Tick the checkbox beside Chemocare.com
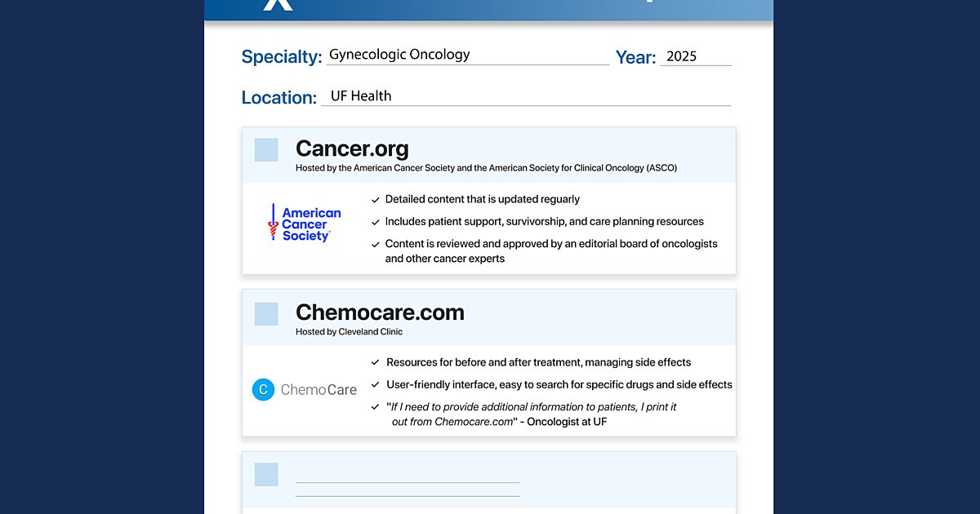Image resolution: width=980 pixels, height=514 pixels. 266,314
